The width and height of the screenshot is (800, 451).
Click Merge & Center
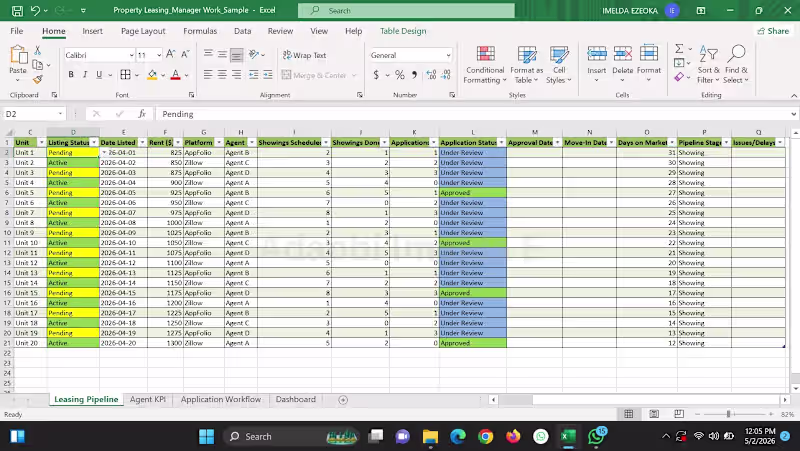coord(314,75)
